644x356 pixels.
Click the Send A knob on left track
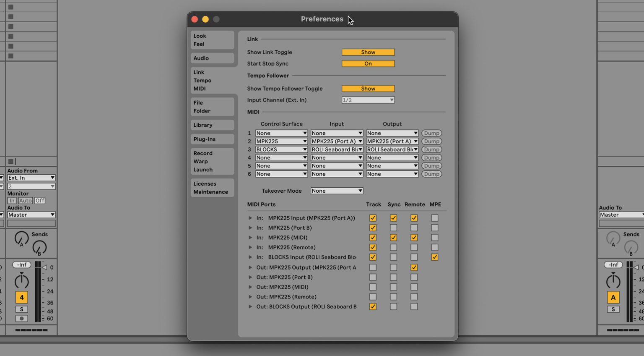click(x=21, y=238)
